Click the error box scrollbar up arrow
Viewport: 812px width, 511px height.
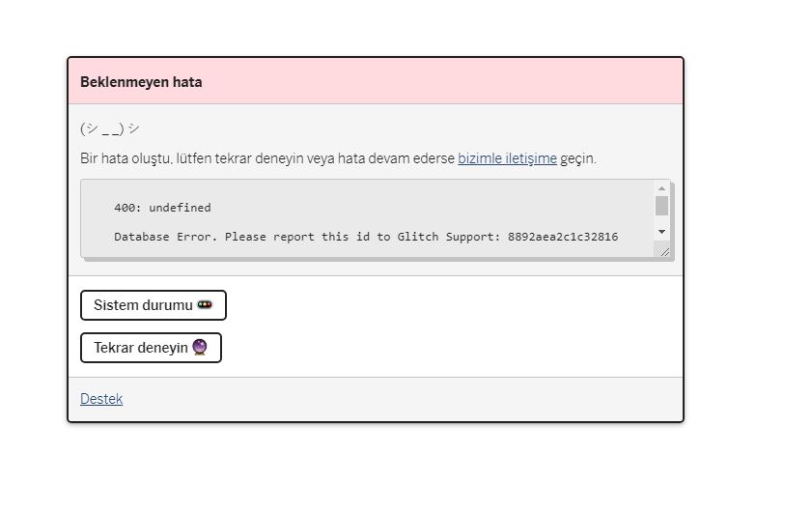661,188
